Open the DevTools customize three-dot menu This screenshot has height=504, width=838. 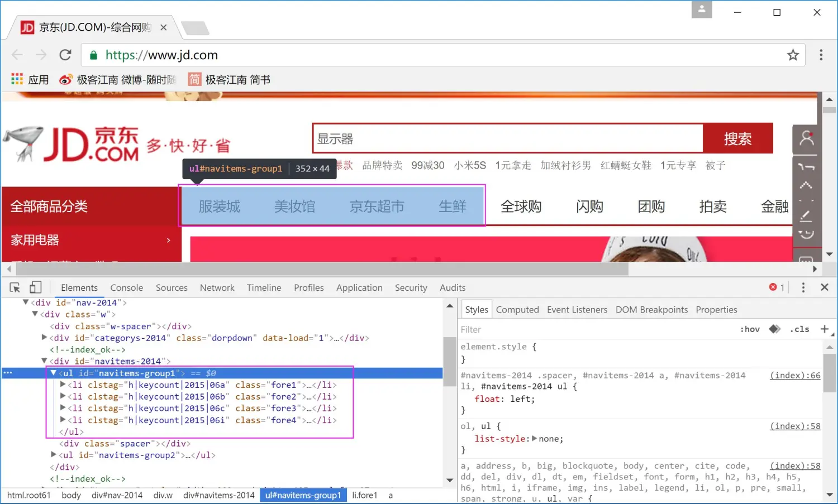pos(803,287)
